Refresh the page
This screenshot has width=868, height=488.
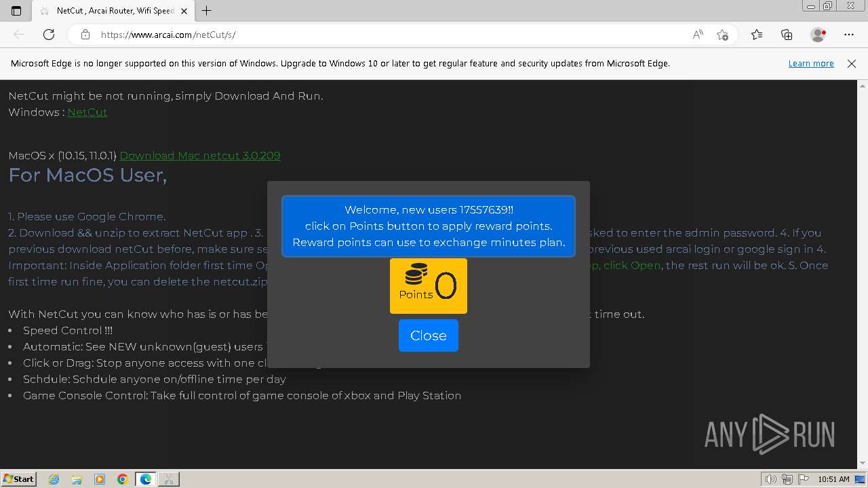click(x=49, y=35)
